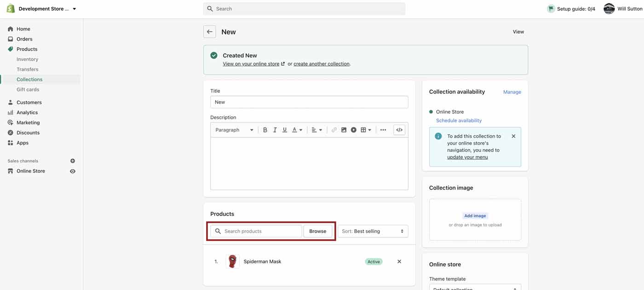Open Orders in sidebar

(x=24, y=39)
